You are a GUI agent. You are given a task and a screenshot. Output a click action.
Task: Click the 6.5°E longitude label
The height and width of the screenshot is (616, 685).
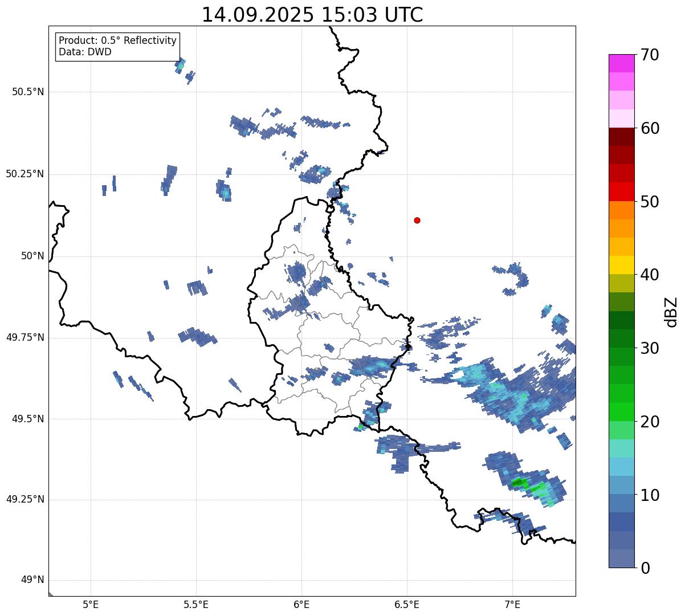click(x=407, y=604)
